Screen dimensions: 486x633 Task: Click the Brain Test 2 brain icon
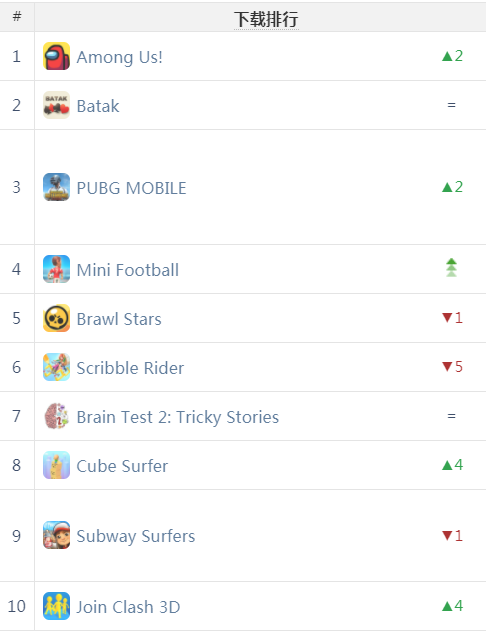tap(57, 416)
